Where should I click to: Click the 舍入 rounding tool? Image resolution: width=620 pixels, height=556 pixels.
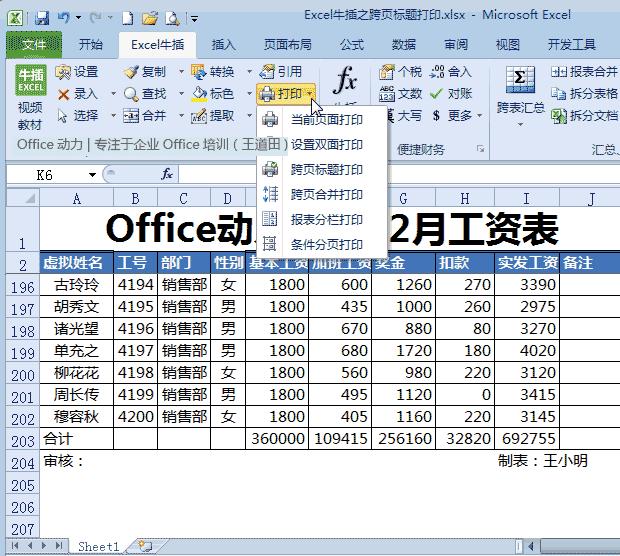(x=451, y=72)
